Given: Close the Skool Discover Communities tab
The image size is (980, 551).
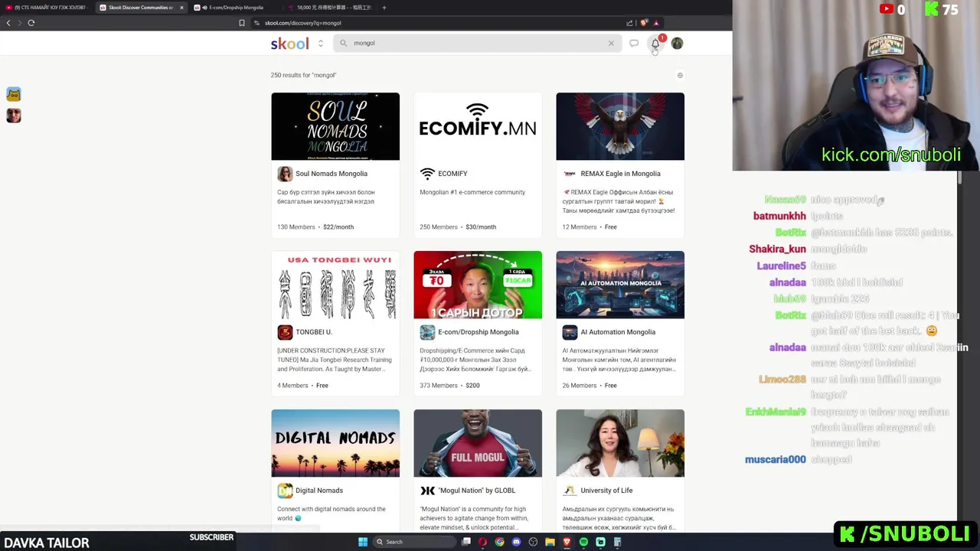Looking at the screenshot, I should [181, 8].
